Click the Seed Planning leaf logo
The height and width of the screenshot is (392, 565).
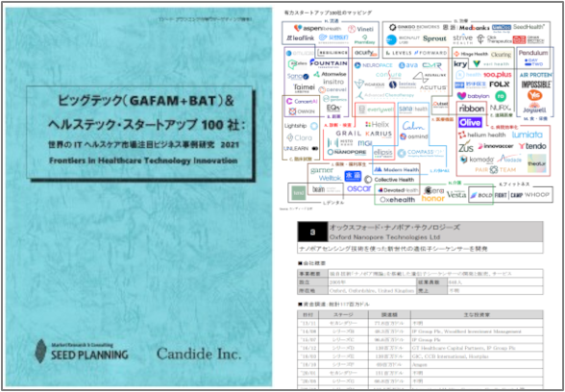tap(40, 351)
